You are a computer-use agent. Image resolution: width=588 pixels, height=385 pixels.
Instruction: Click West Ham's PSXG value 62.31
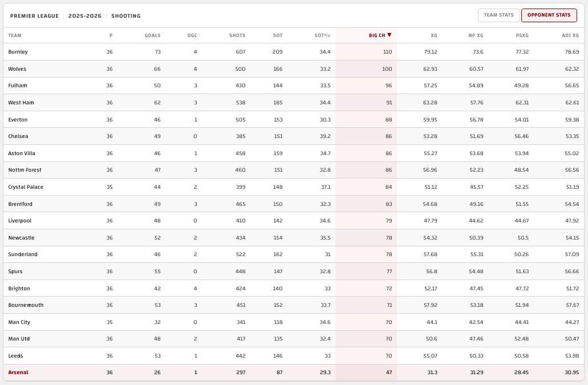pyautogui.click(x=522, y=102)
